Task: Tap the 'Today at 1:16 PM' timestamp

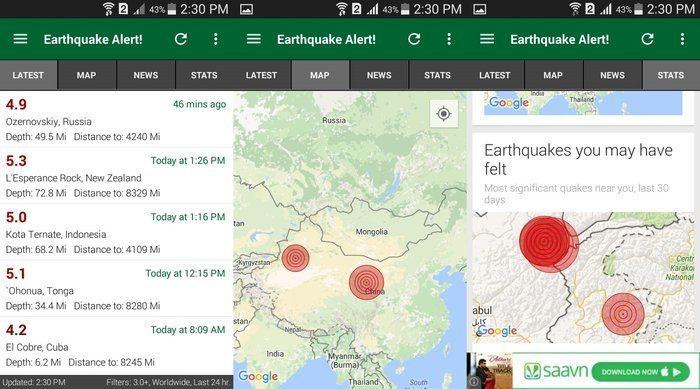Action: pyautogui.click(x=188, y=217)
